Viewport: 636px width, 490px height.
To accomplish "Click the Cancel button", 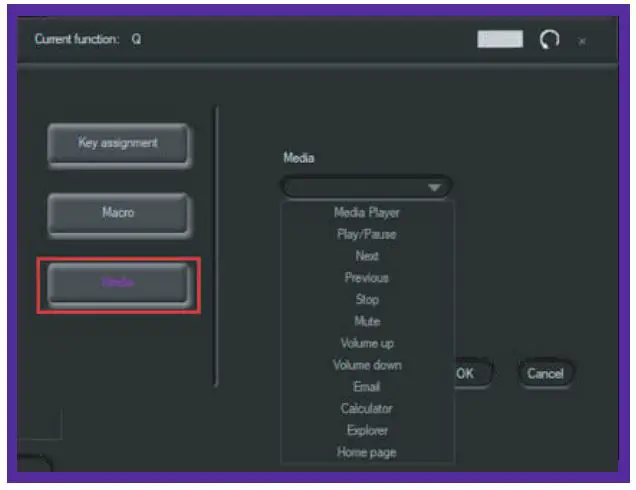I will 546,373.
